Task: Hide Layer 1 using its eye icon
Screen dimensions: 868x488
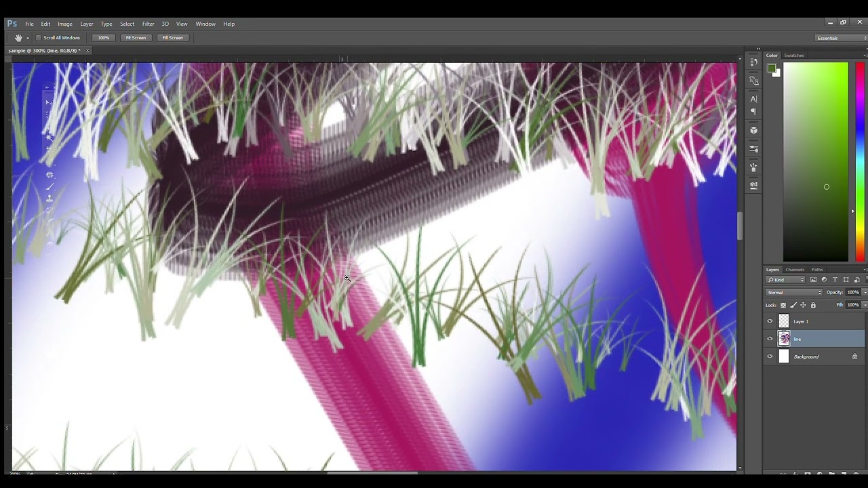Action: coord(770,321)
